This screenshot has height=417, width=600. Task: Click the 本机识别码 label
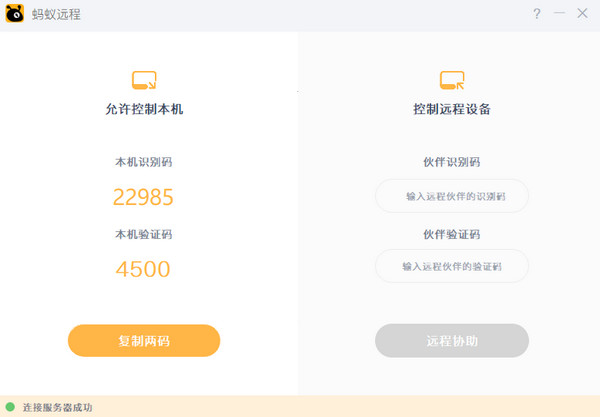coord(144,162)
